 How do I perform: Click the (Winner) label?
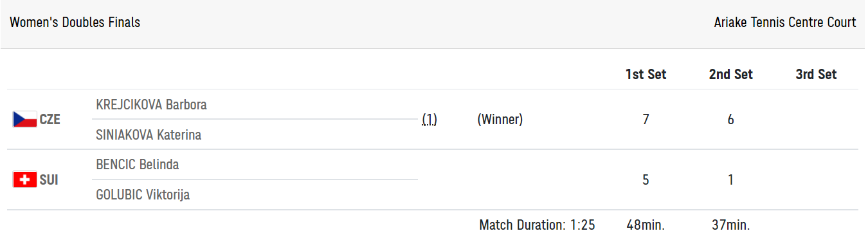pos(500,119)
